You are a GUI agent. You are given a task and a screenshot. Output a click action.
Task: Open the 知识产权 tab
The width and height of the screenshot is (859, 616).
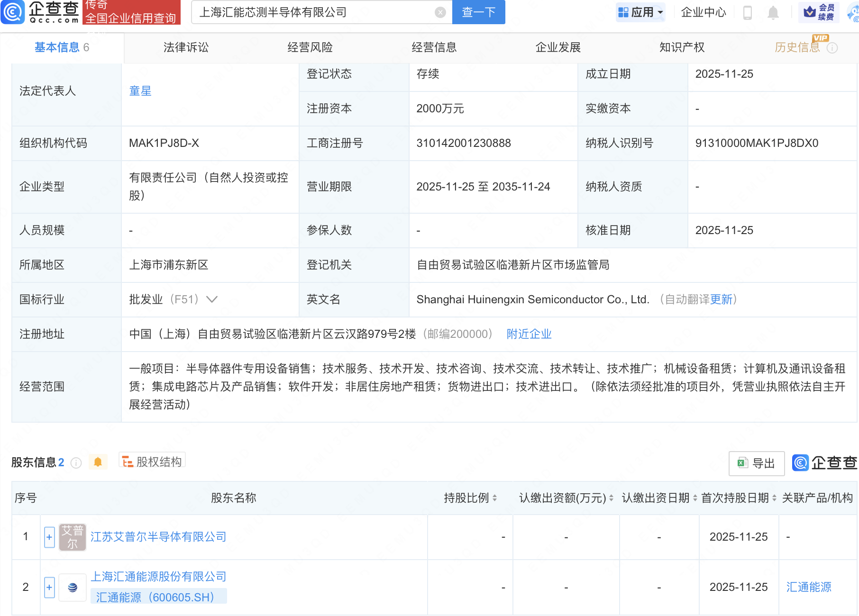[681, 47]
